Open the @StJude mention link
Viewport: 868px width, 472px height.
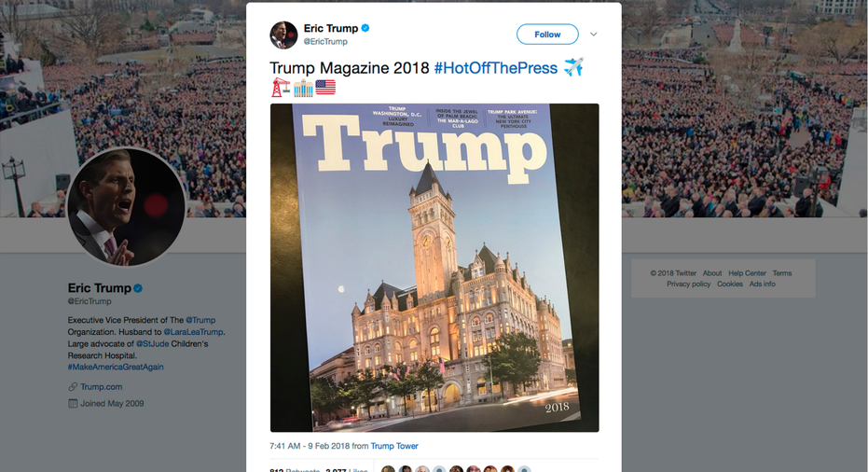click(x=152, y=343)
